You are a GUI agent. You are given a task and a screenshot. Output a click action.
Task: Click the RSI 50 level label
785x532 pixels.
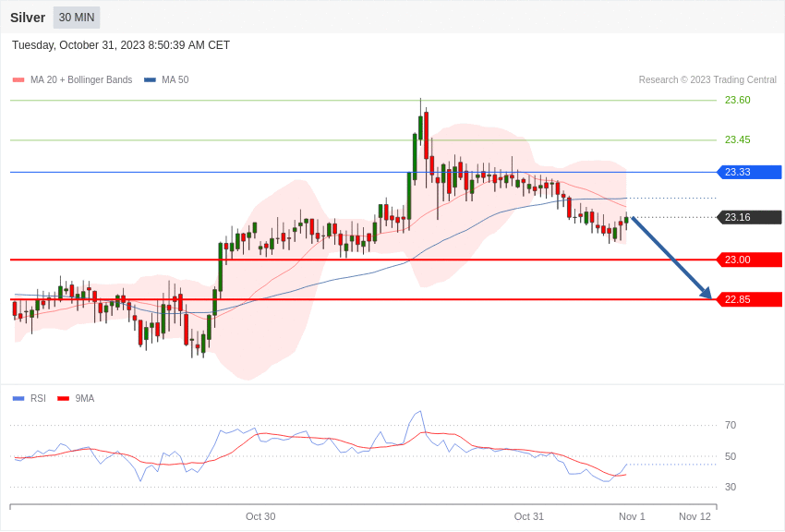coord(731,456)
